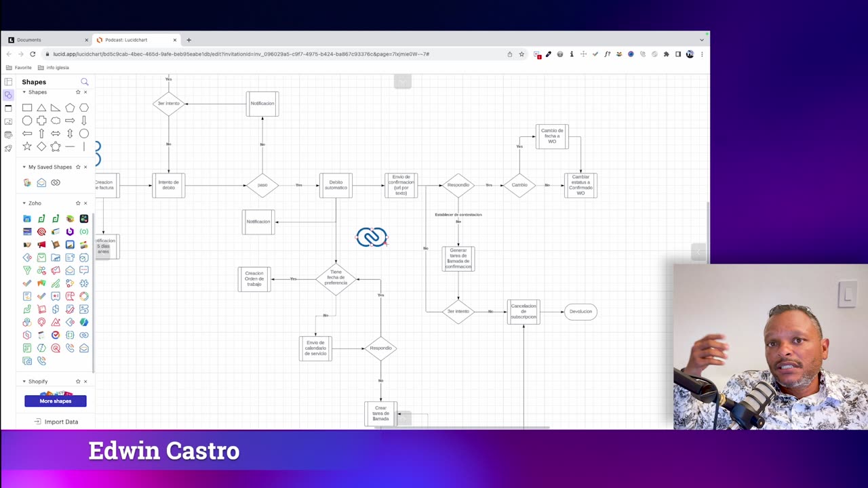Remove the My Saved Shapes library
The height and width of the screenshot is (488, 868).
(85, 167)
